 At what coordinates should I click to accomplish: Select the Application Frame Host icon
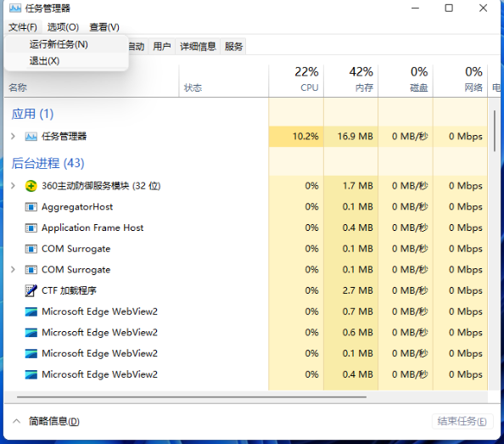(31, 228)
